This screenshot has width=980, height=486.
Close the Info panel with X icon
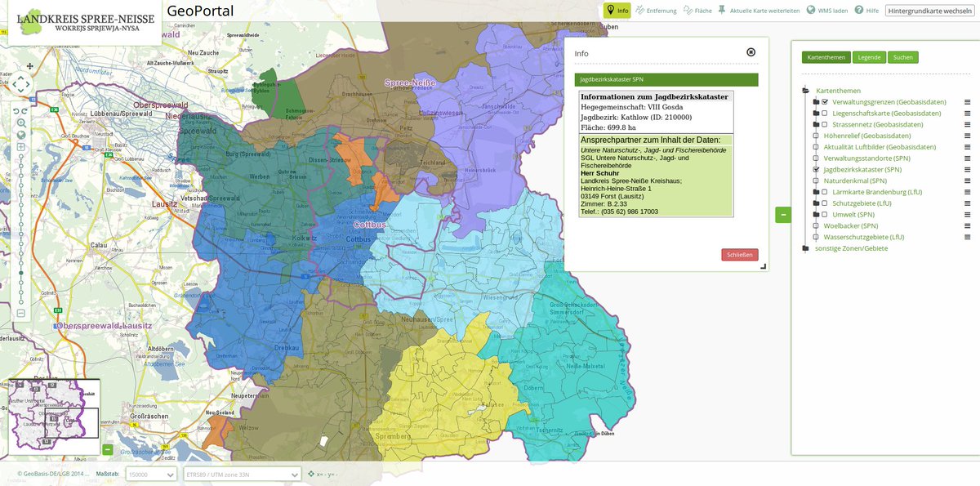pyautogui.click(x=751, y=52)
